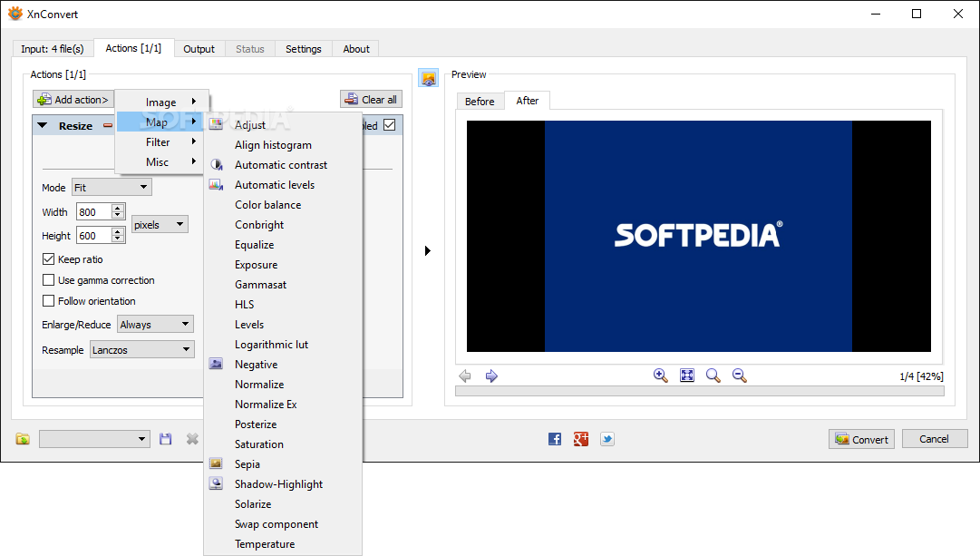Collapse the Resize action triangle
The width and height of the screenshot is (980, 556).
42,126
